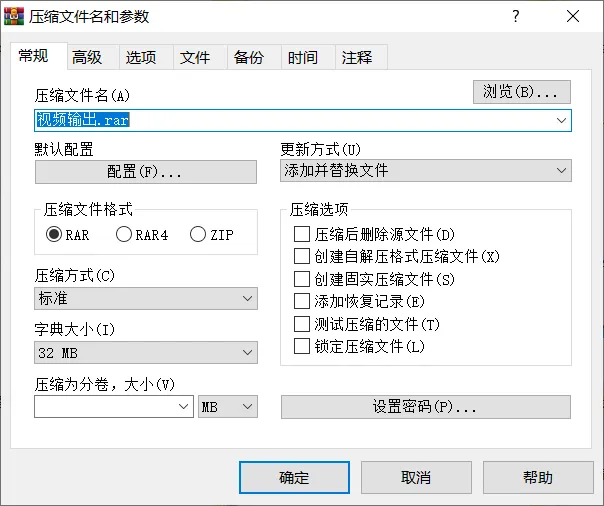This screenshot has width=604, height=506.
Task: Toggle 锁定压缩文件 checkbox
Action: coord(302,346)
